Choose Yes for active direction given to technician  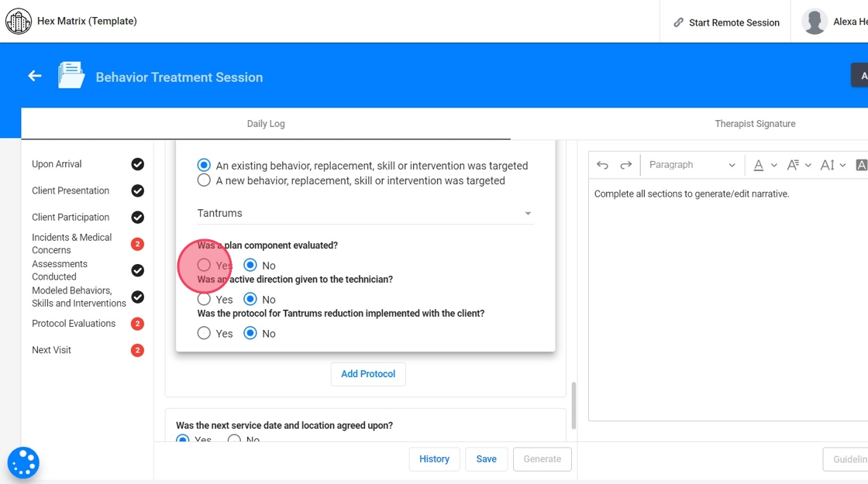tap(204, 299)
